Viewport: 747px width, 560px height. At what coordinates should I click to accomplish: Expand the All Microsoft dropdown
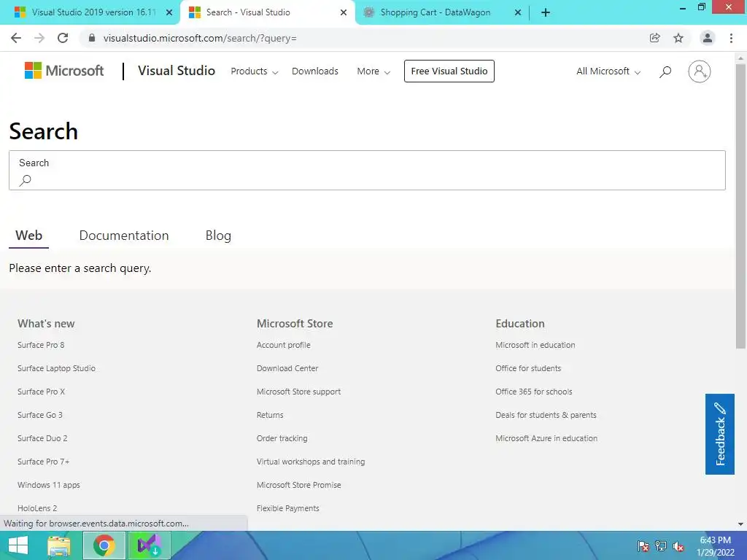[608, 71]
